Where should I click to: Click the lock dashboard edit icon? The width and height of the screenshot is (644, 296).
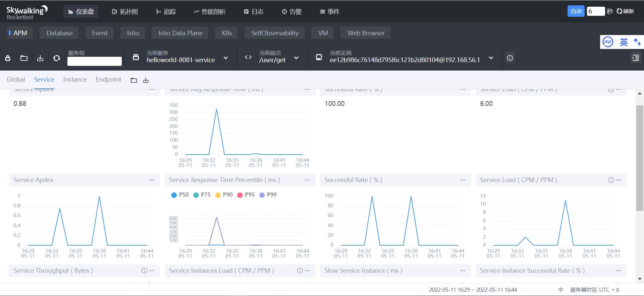click(x=8, y=58)
